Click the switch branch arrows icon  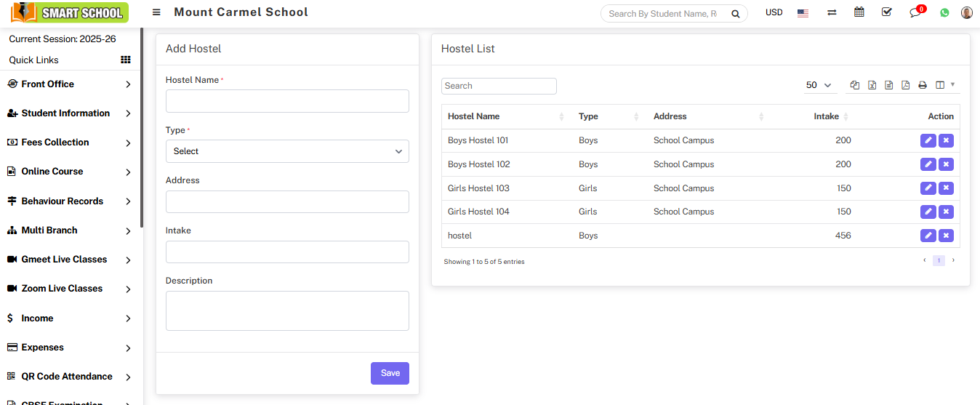832,13
